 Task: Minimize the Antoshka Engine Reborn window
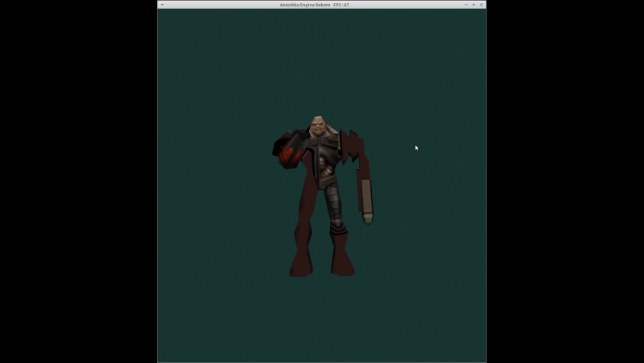click(466, 5)
